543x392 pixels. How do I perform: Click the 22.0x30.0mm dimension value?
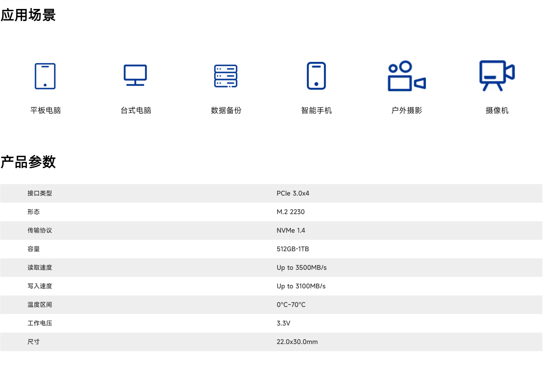(x=297, y=342)
